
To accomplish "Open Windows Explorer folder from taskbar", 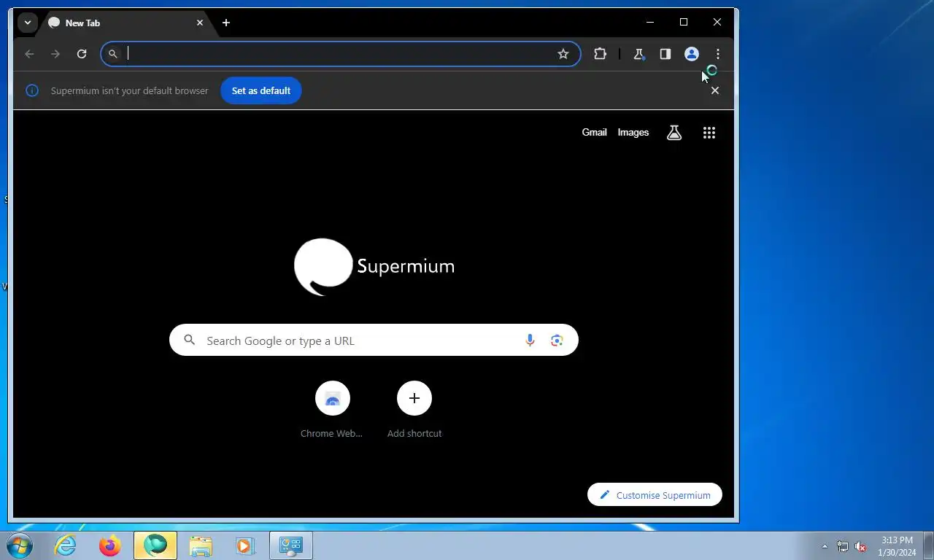I will point(201,545).
